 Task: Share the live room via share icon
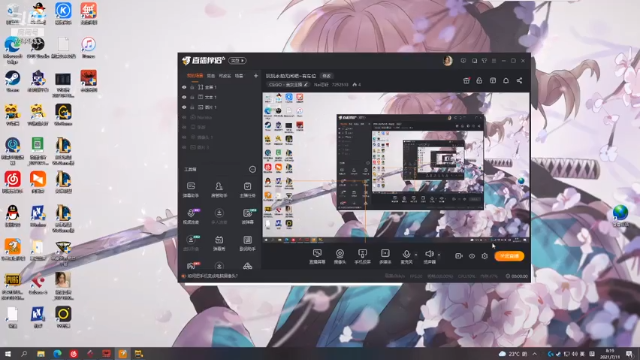click(x=520, y=81)
